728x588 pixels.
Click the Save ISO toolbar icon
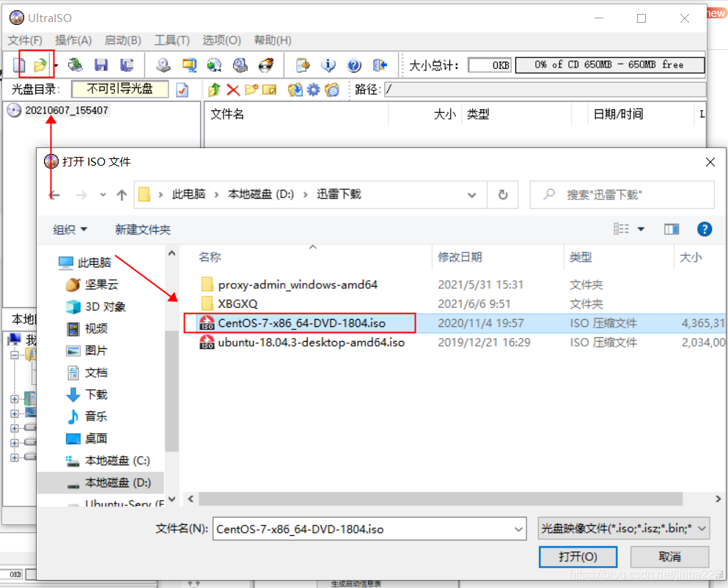click(x=100, y=65)
